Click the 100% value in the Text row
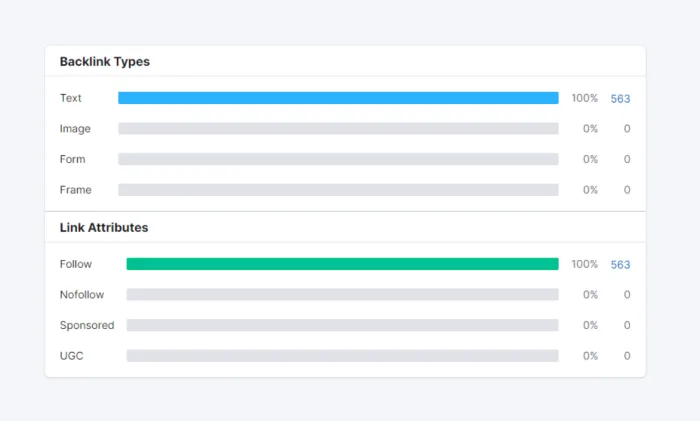 tap(584, 99)
